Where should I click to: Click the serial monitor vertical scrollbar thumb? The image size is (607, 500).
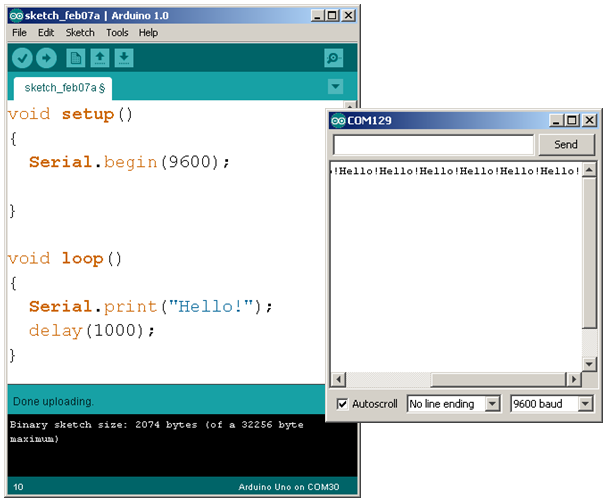coord(589,253)
